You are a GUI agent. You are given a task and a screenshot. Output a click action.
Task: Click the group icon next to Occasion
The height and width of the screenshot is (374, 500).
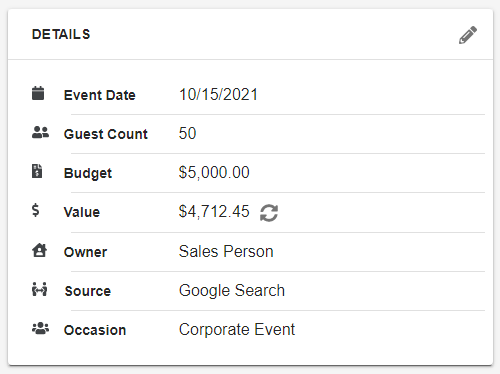point(40,328)
